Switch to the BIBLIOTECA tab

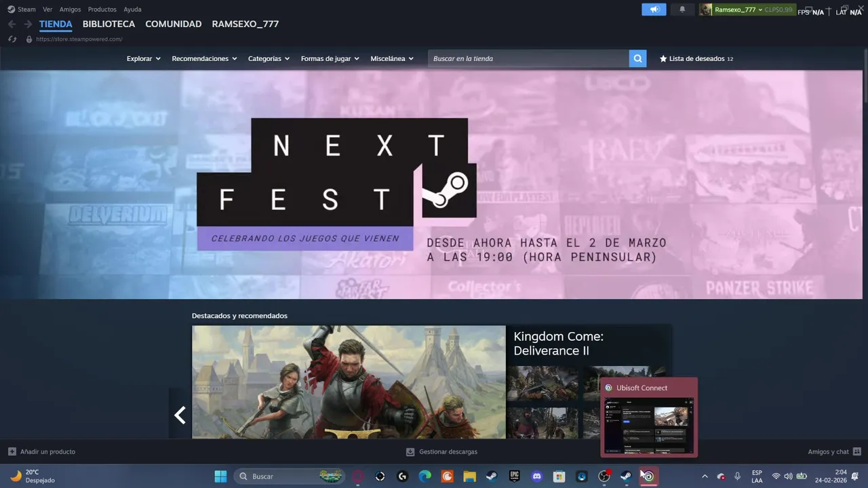[x=108, y=24]
